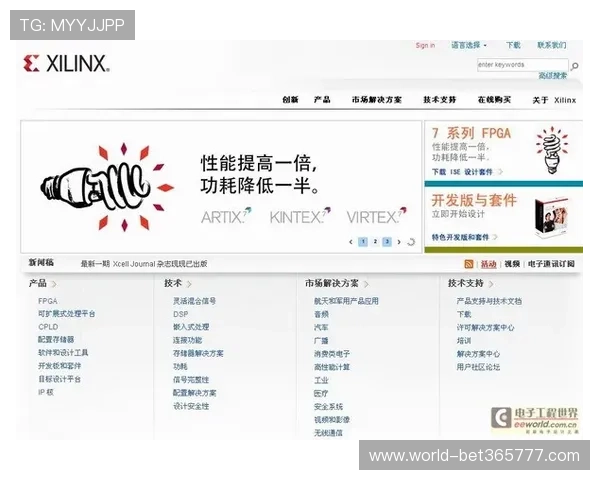Open 软件和设计工具 link

click(63, 353)
